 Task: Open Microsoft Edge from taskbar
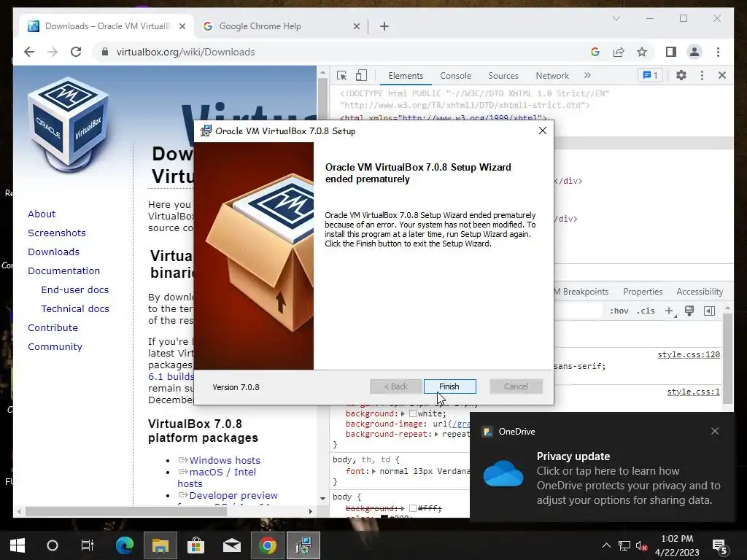pyautogui.click(x=125, y=545)
